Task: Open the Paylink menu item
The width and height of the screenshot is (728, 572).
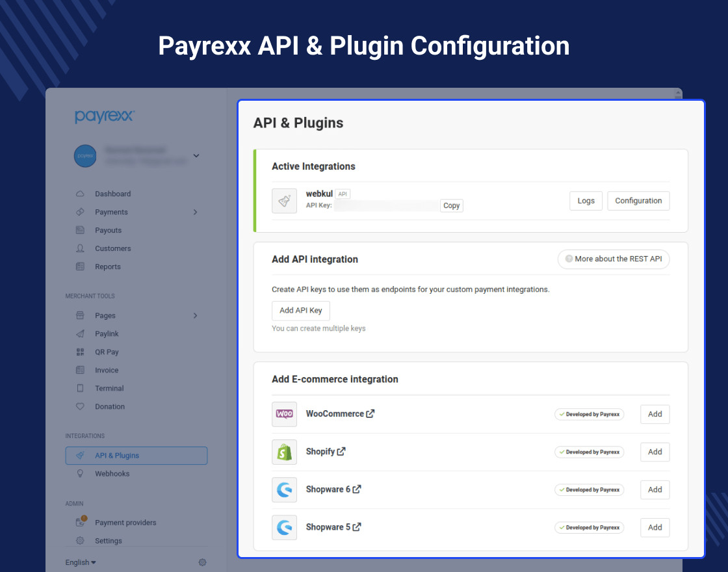Action: pyautogui.click(x=107, y=334)
